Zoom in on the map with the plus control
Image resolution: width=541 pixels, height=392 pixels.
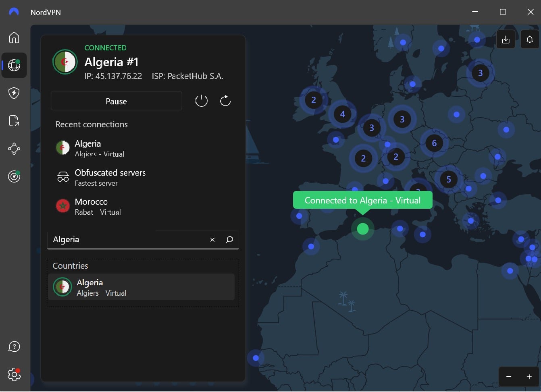[529, 377]
